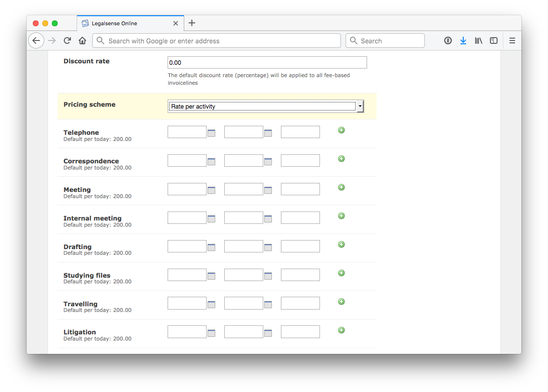The width and height of the screenshot is (548, 392).
Task: Open first calendar picker in Drafting row
Action: pyautogui.click(x=211, y=248)
